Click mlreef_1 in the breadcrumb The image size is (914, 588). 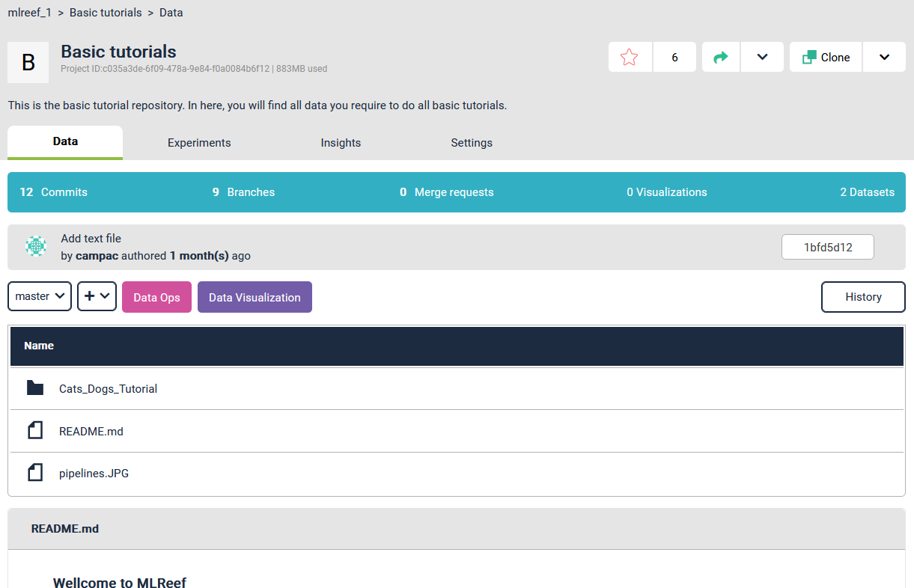click(x=29, y=13)
